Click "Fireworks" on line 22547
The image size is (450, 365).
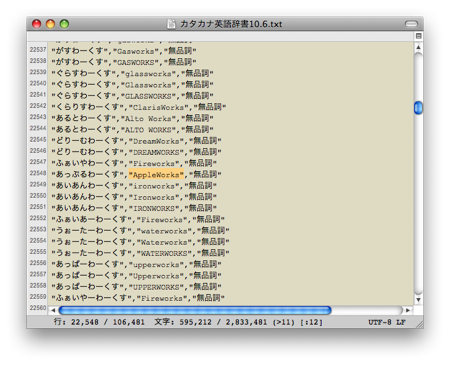tap(154, 164)
